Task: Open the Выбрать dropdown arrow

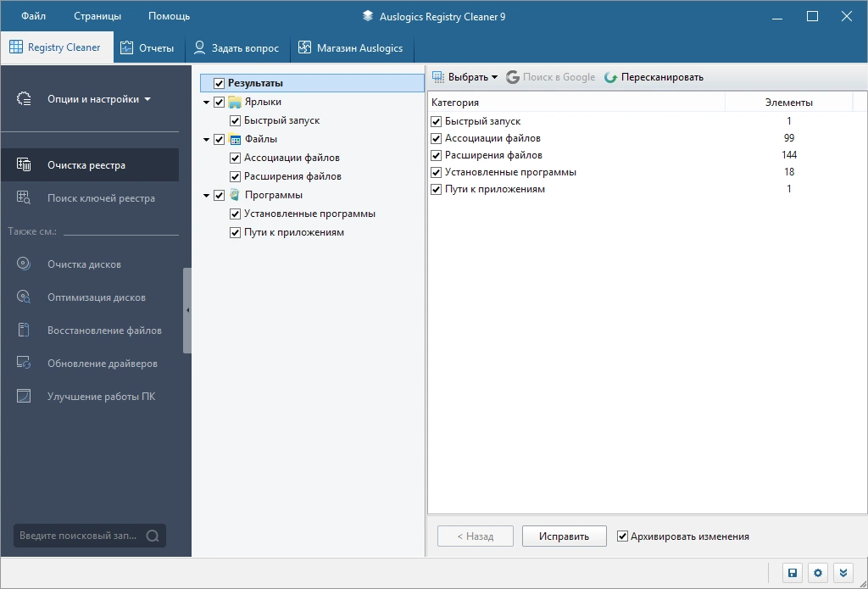Action: 494,77
